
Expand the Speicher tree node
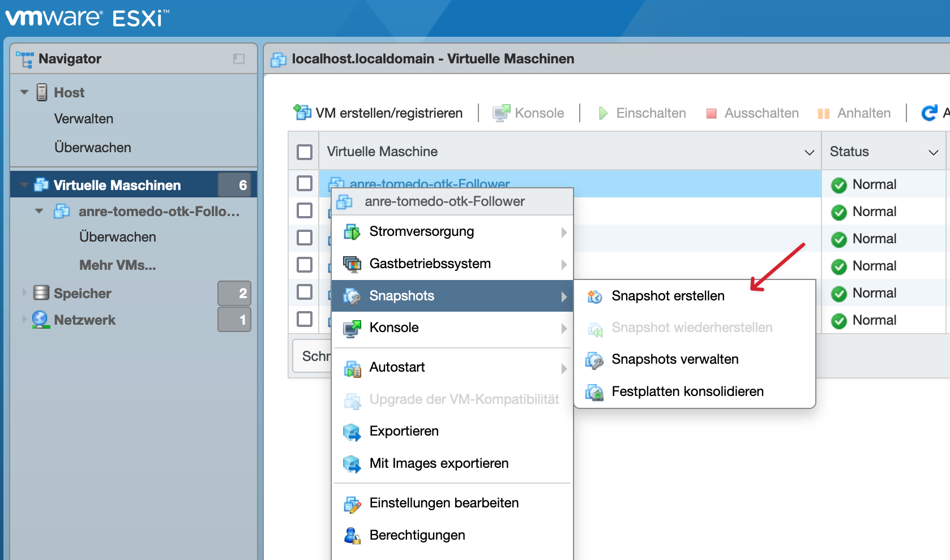[x=24, y=292]
